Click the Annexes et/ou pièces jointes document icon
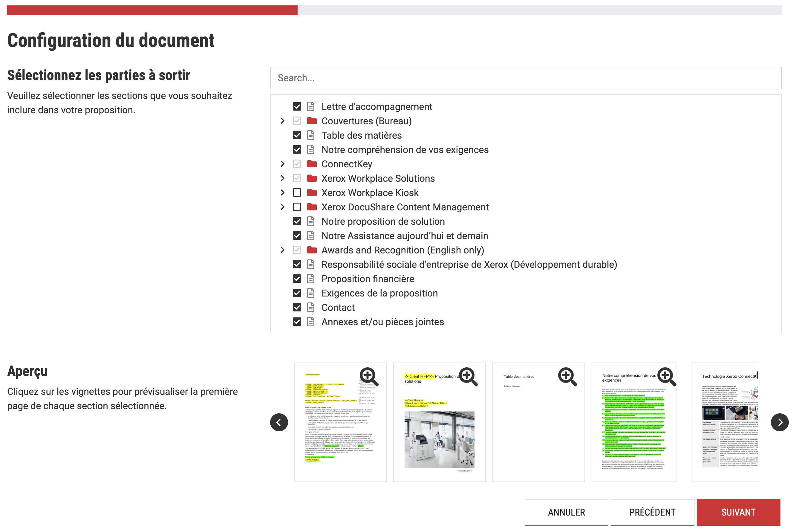Image resolution: width=796 pixels, height=532 pixels. click(x=311, y=321)
